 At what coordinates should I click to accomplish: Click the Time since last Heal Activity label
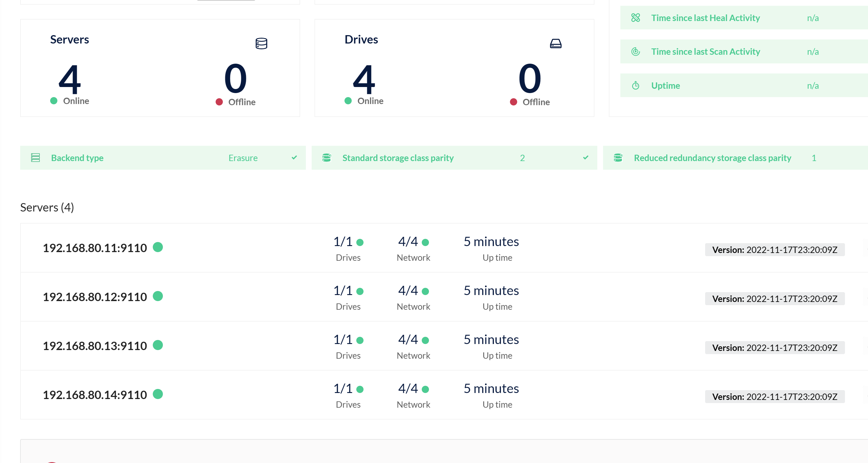point(705,18)
